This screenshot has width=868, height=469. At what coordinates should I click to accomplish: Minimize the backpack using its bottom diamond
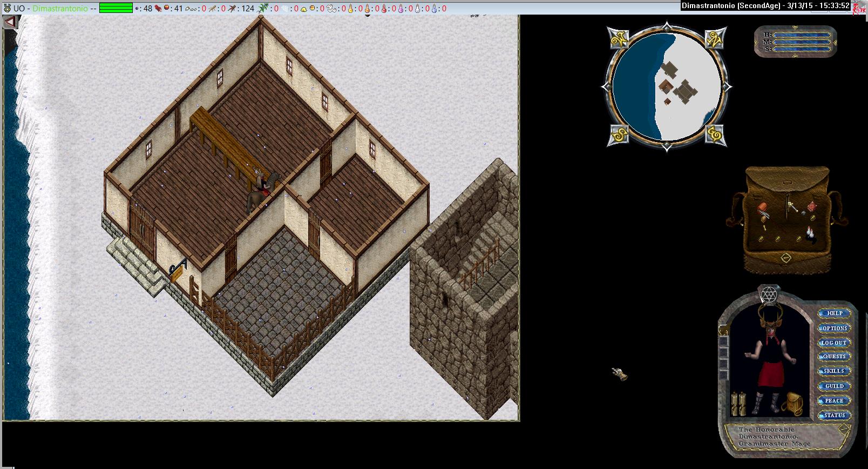786,258
